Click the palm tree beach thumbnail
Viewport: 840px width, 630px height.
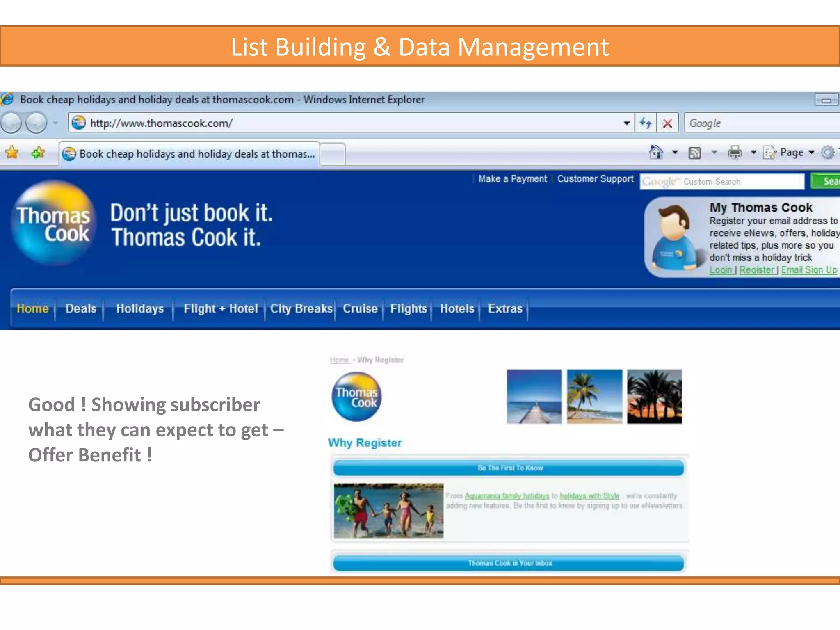pyautogui.click(x=594, y=396)
